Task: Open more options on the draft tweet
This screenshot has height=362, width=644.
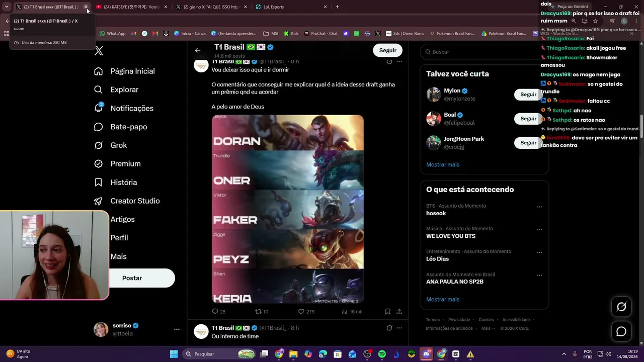Action: [x=399, y=62]
